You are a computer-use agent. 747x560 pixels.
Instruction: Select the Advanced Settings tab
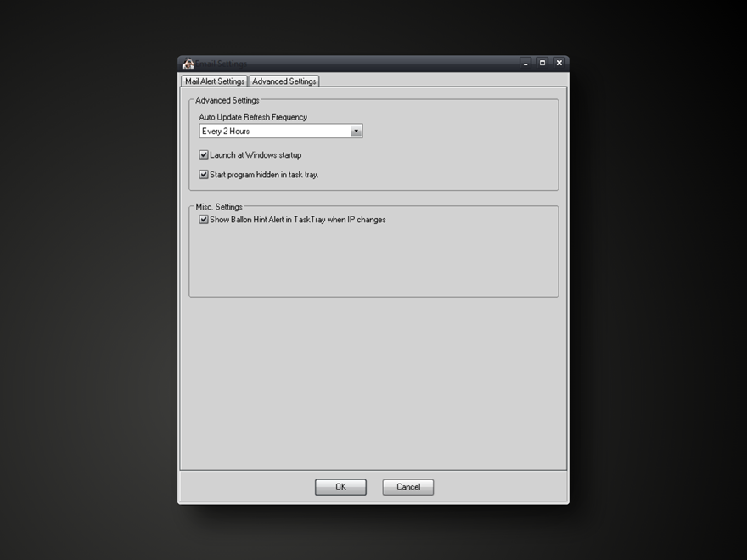pos(284,81)
